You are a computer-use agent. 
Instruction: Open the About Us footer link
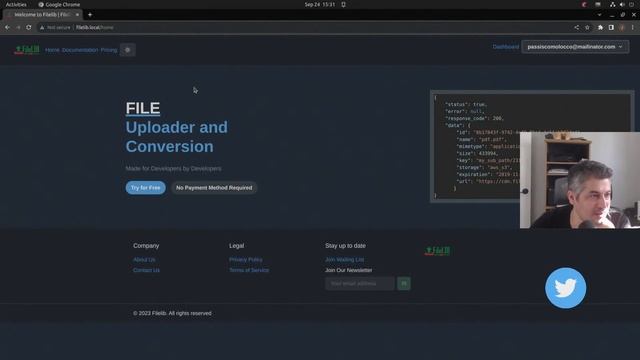(144, 260)
